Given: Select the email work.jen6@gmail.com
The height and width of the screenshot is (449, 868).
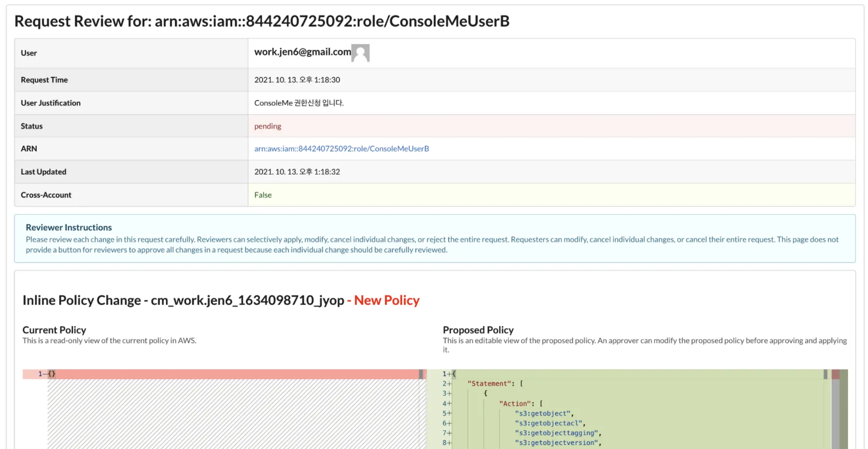Looking at the screenshot, I should point(303,52).
